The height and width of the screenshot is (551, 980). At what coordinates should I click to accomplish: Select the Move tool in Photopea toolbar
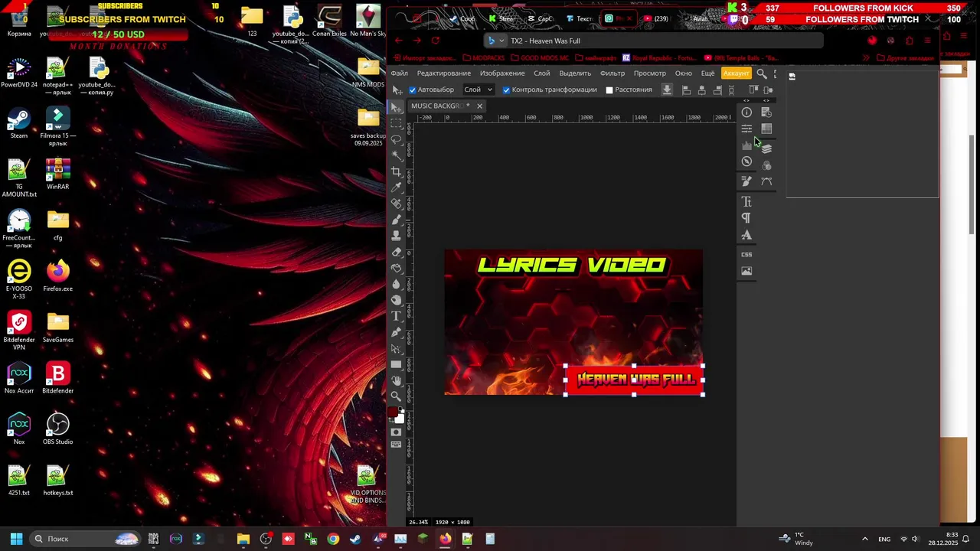pyautogui.click(x=396, y=107)
